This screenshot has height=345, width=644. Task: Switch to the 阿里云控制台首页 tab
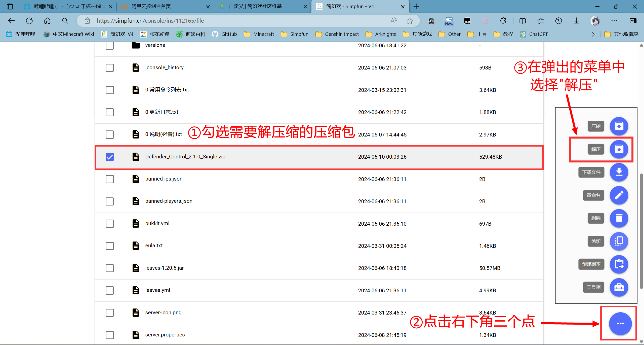(x=165, y=7)
